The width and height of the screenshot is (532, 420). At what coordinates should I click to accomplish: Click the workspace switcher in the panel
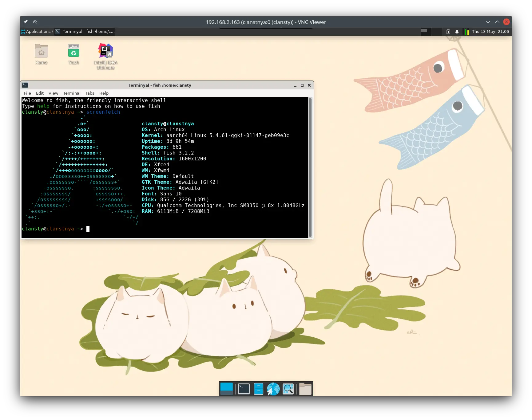click(x=424, y=31)
